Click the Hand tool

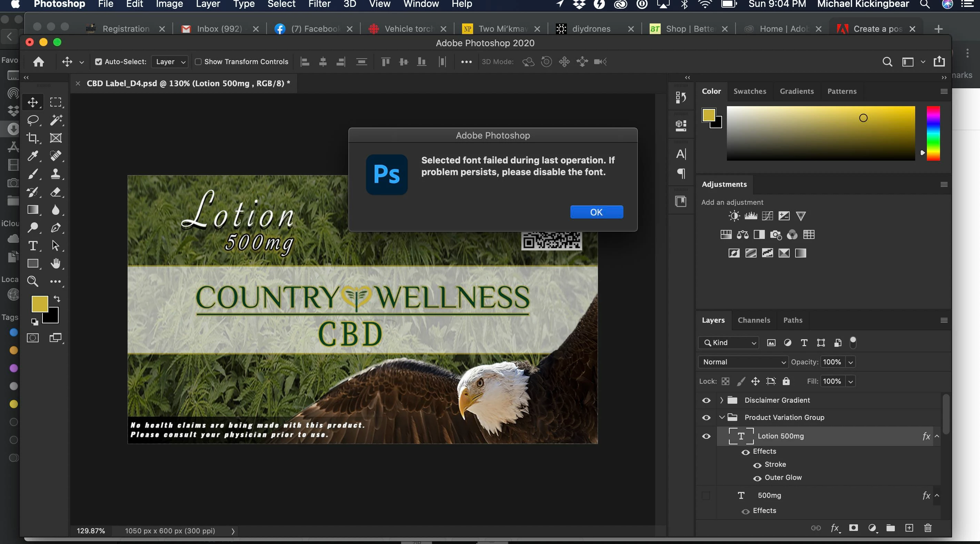(56, 264)
